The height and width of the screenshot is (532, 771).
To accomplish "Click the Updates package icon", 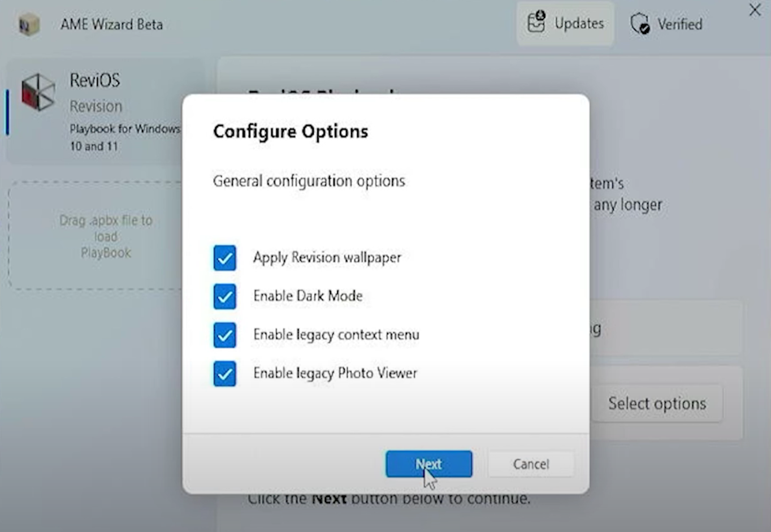I will (536, 23).
